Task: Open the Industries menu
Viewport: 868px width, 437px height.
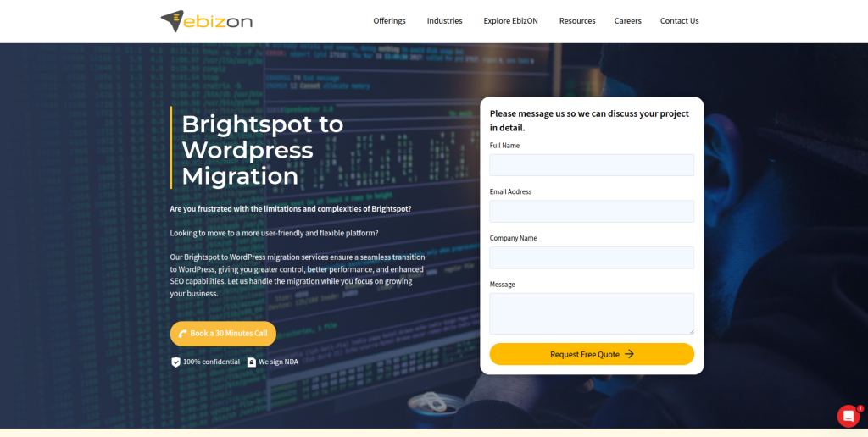Action: (444, 21)
